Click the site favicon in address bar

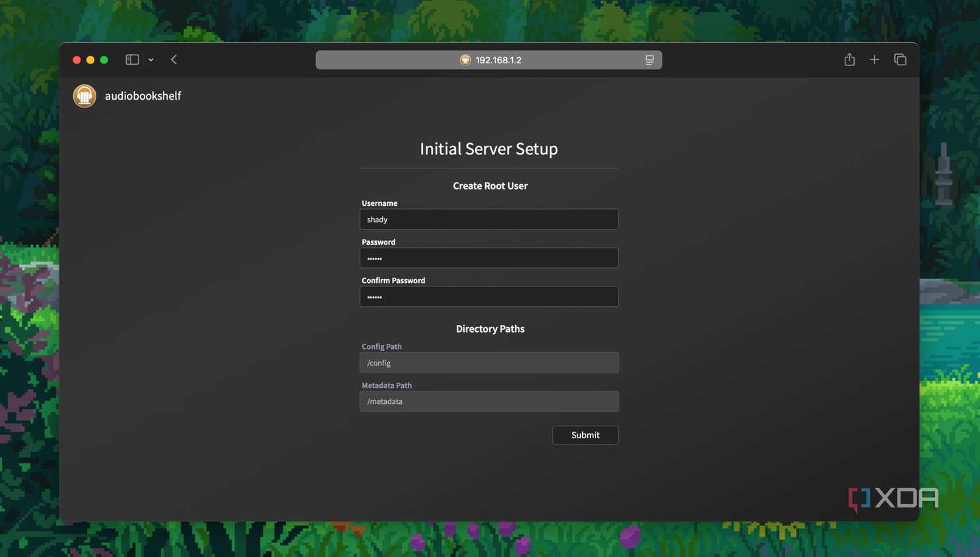pos(465,60)
